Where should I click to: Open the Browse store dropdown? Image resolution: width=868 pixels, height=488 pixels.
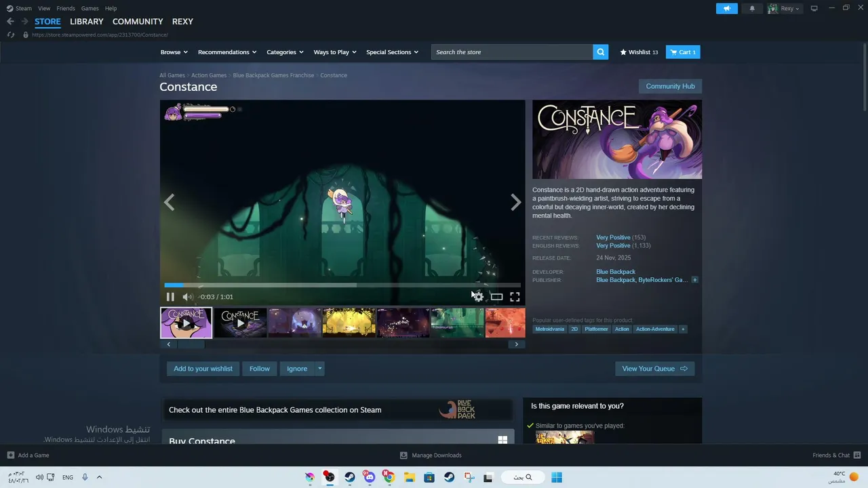coord(174,52)
